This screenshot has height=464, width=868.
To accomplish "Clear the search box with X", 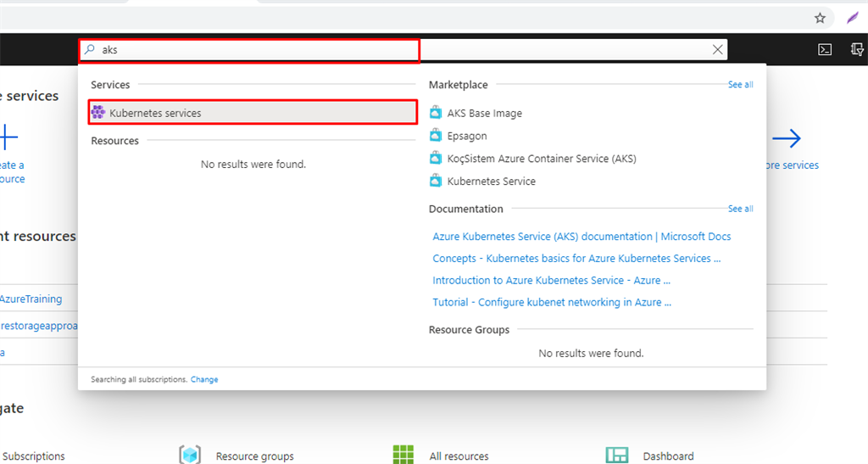I will pos(718,50).
